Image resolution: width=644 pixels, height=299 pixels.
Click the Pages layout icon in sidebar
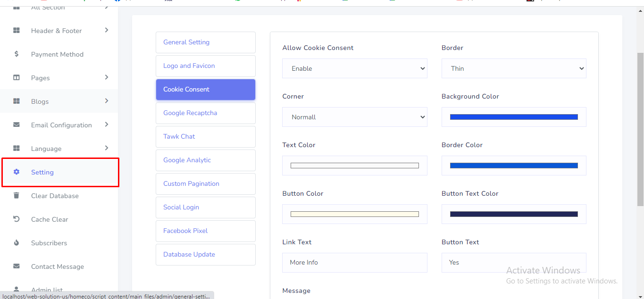[17, 78]
